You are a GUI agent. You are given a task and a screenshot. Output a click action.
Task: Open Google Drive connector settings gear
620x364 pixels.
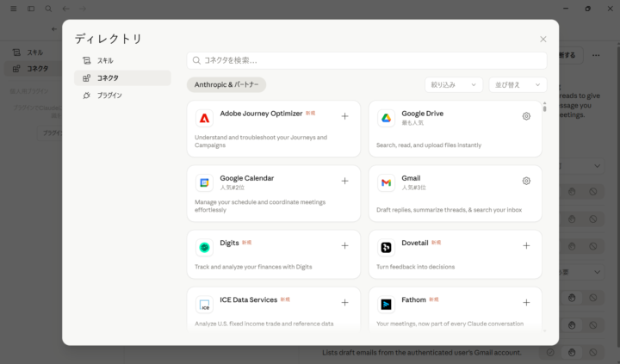click(526, 116)
